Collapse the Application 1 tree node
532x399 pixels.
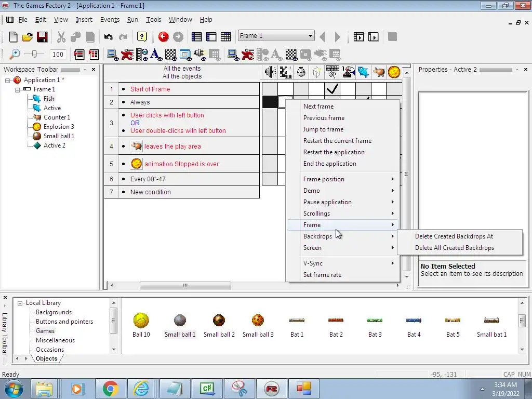pyautogui.click(x=7, y=81)
